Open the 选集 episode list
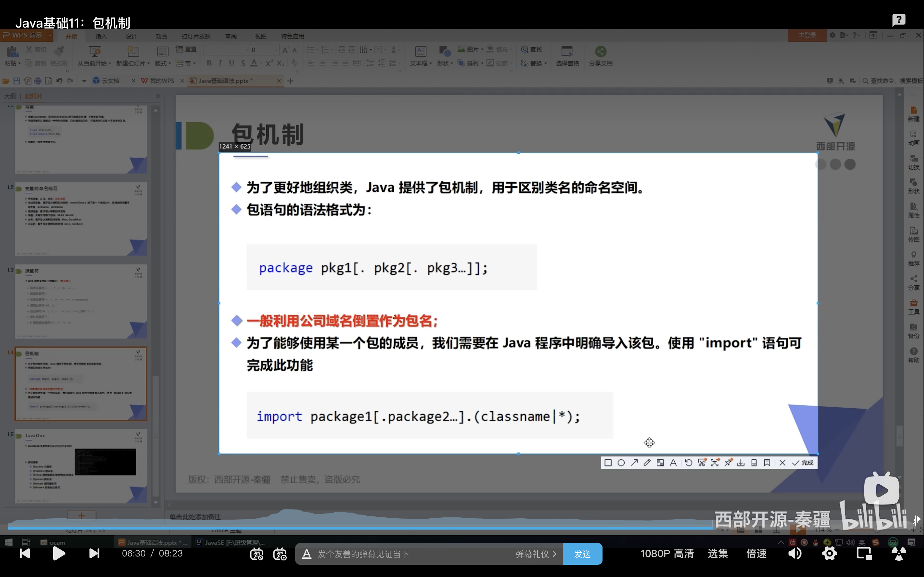The image size is (924, 577). click(x=717, y=554)
